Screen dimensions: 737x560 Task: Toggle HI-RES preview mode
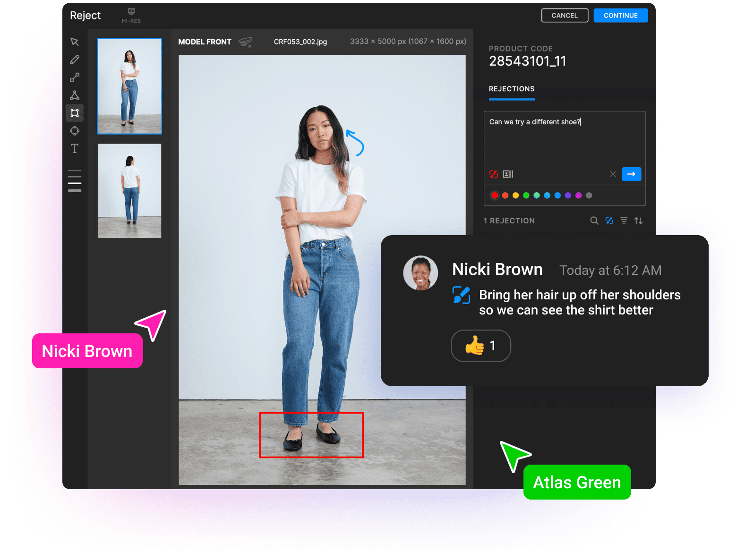tap(131, 15)
